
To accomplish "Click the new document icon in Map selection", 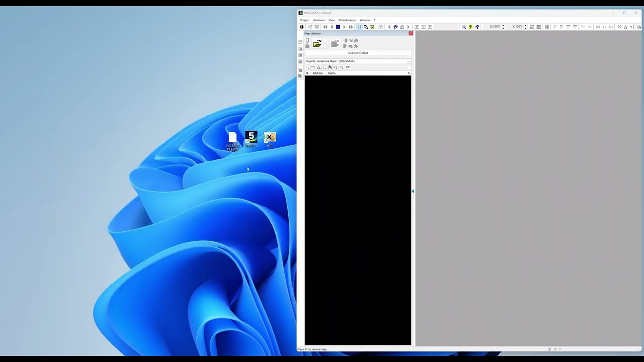I will click(307, 41).
